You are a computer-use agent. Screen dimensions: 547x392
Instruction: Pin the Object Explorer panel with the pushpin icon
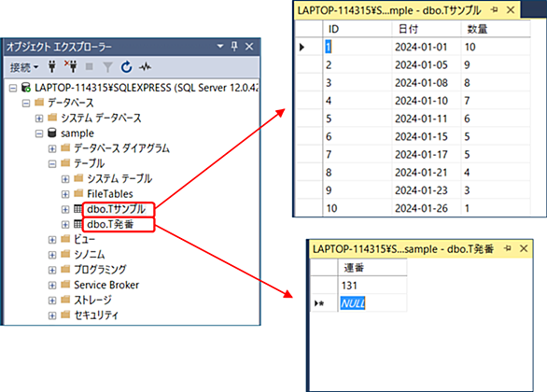tap(234, 46)
